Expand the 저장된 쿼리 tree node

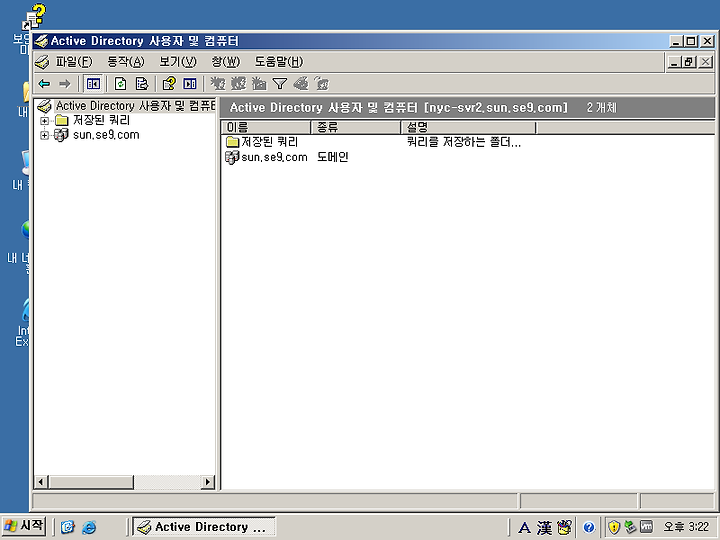point(44,121)
